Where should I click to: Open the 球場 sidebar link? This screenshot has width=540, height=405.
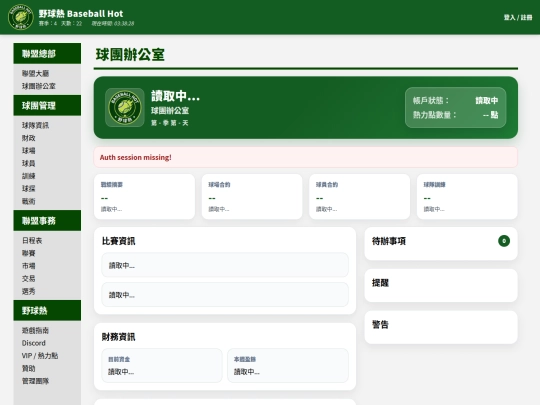(x=29, y=150)
